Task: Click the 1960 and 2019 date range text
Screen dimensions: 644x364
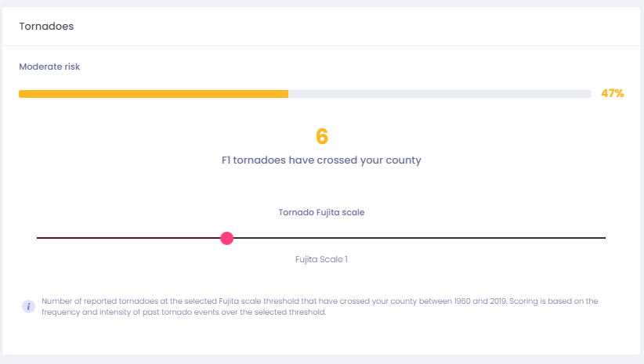Action: tap(480, 301)
